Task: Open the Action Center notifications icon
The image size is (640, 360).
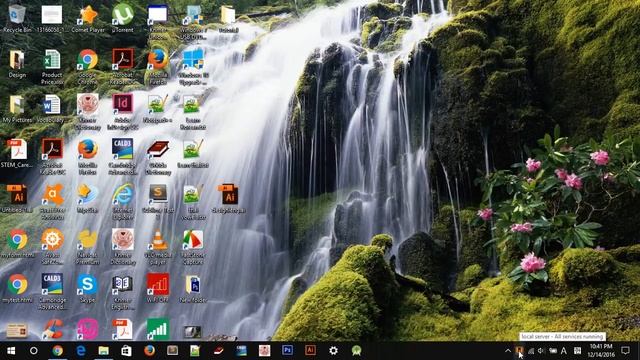Action: (625, 351)
